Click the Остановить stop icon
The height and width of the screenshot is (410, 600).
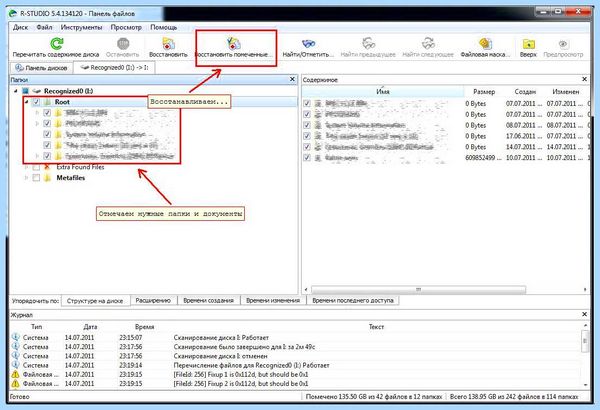[x=123, y=44]
